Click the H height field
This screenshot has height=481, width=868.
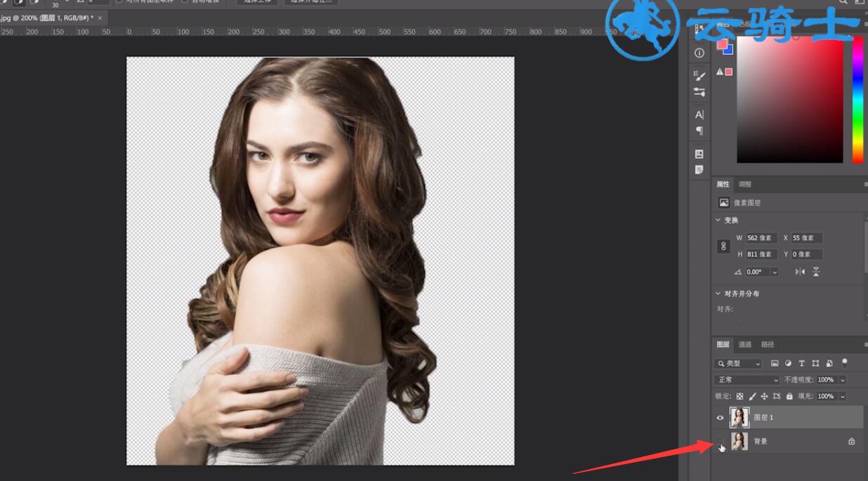(761, 254)
